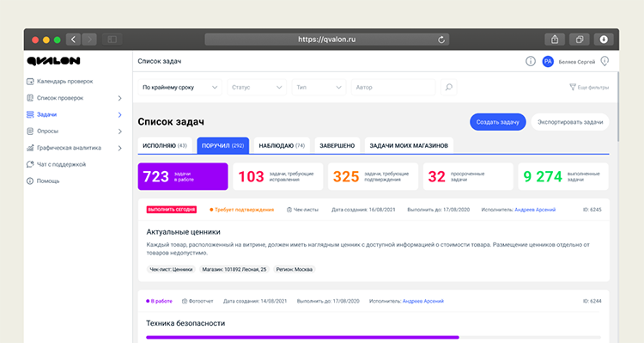Select the 32 просроченные задачи card

click(468, 176)
